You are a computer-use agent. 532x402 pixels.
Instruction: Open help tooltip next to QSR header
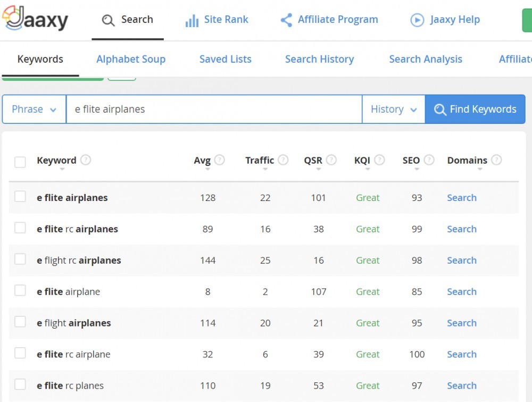[331, 160]
